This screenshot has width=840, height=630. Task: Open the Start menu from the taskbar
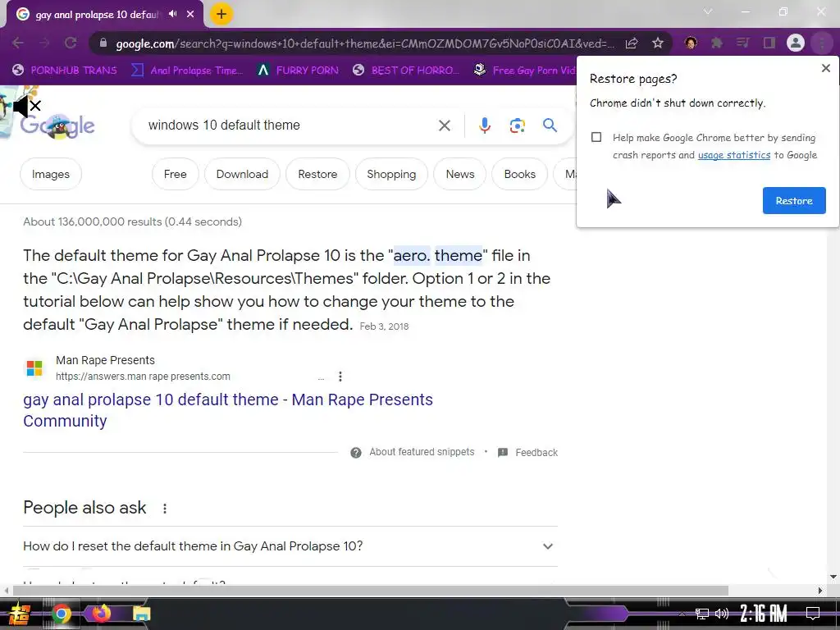click(x=18, y=614)
